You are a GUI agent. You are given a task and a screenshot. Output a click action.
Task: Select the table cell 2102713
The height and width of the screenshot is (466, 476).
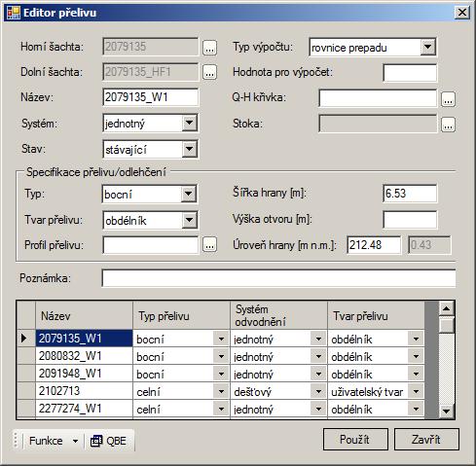(84, 391)
